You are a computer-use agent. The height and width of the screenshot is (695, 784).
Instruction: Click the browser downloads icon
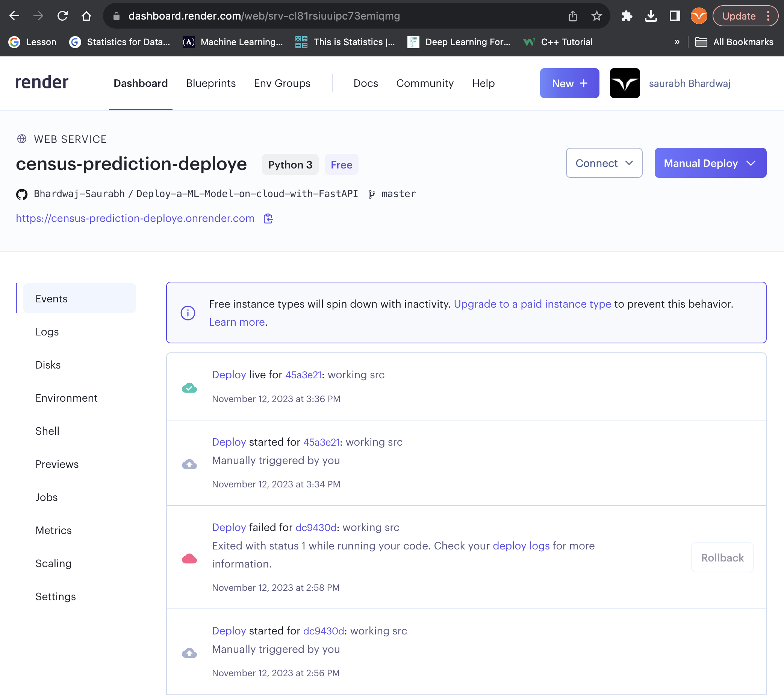pyautogui.click(x=651, y=16)
